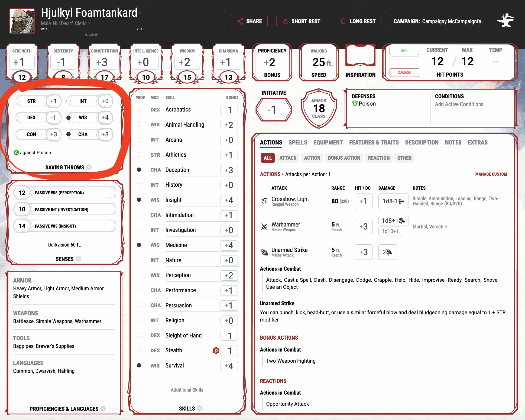This screenshot has height=420, width=525.
Task: Click the Skills gear icon
Action: tap(200, 408)
